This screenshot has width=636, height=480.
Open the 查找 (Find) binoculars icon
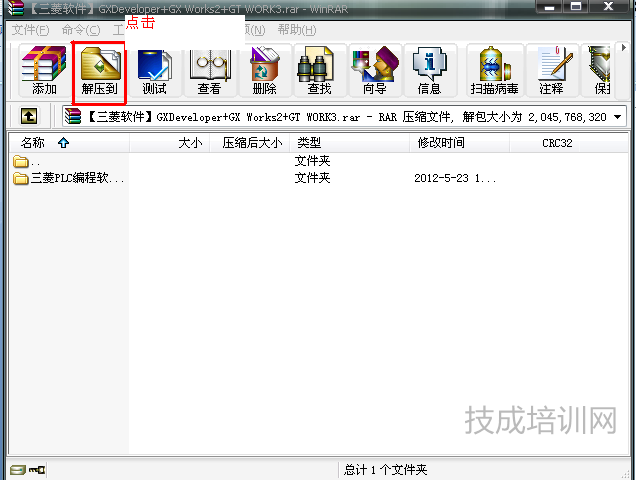319,70
